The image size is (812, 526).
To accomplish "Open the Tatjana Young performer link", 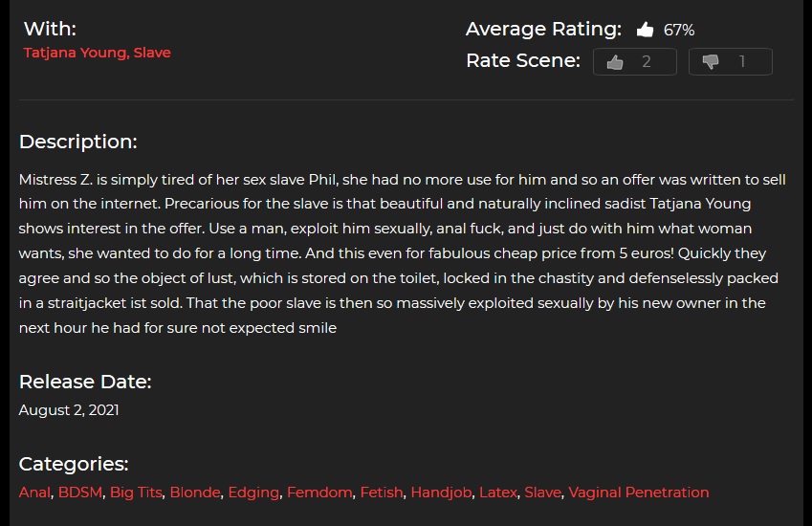I will coord(76,53).
